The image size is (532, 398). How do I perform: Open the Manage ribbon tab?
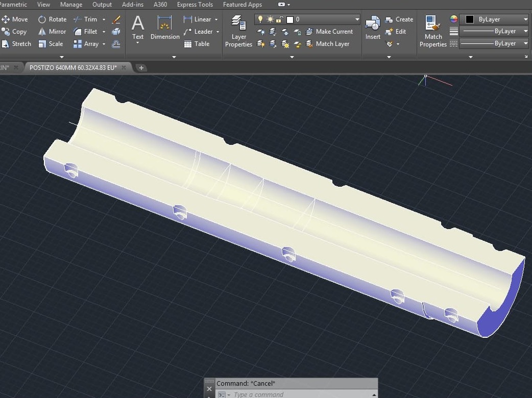71,5
